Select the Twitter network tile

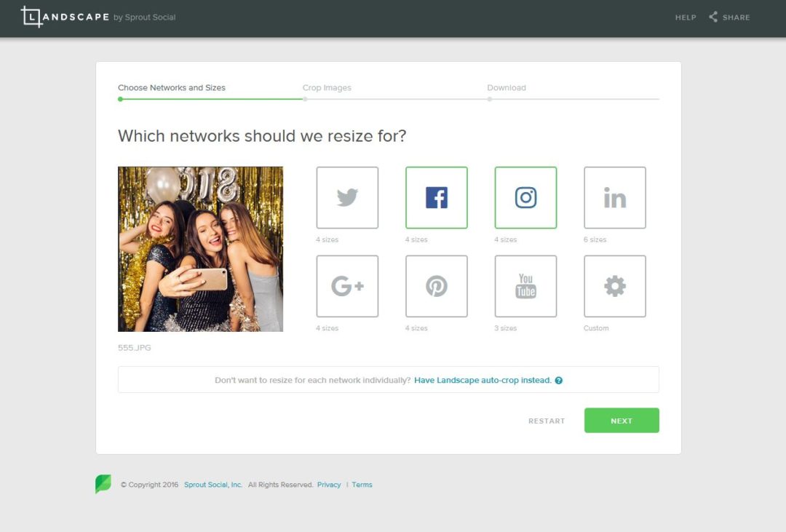(x=347, y=197)
